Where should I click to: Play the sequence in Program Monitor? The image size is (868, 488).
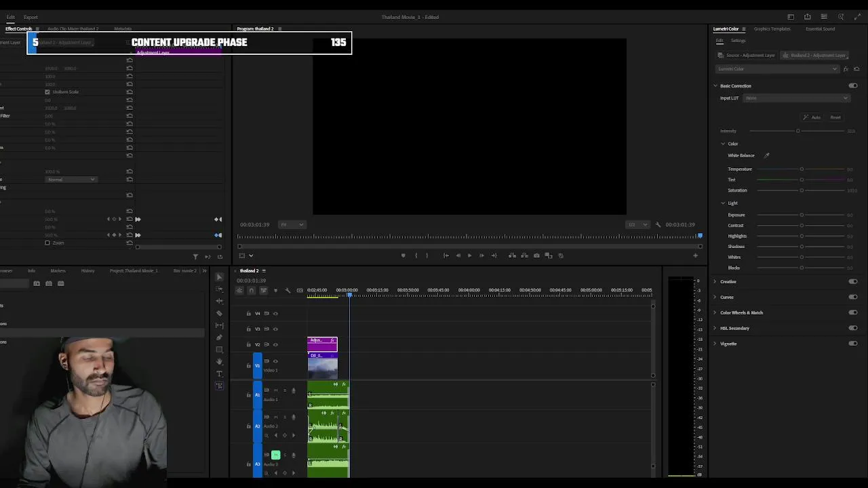tap(469, 256)
